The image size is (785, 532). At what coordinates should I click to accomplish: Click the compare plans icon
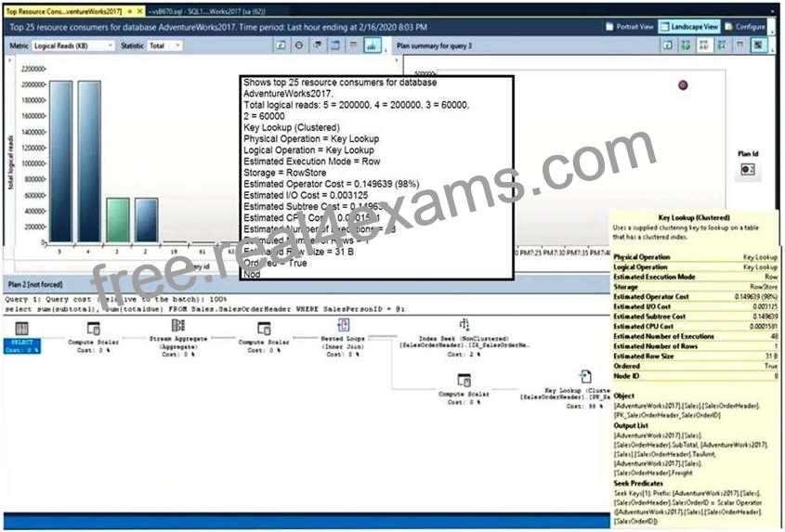(x=722, y=45)
